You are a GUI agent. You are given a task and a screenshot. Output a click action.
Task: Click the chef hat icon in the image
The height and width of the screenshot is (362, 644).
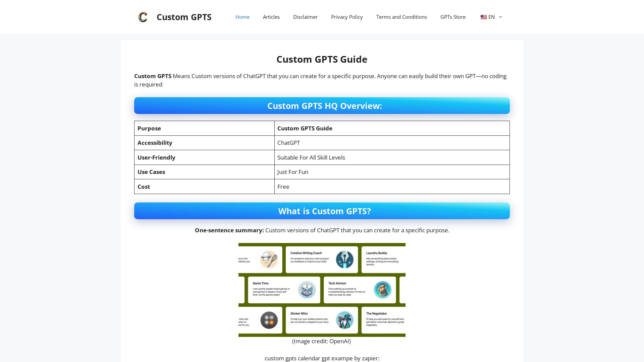click(268, 259)
